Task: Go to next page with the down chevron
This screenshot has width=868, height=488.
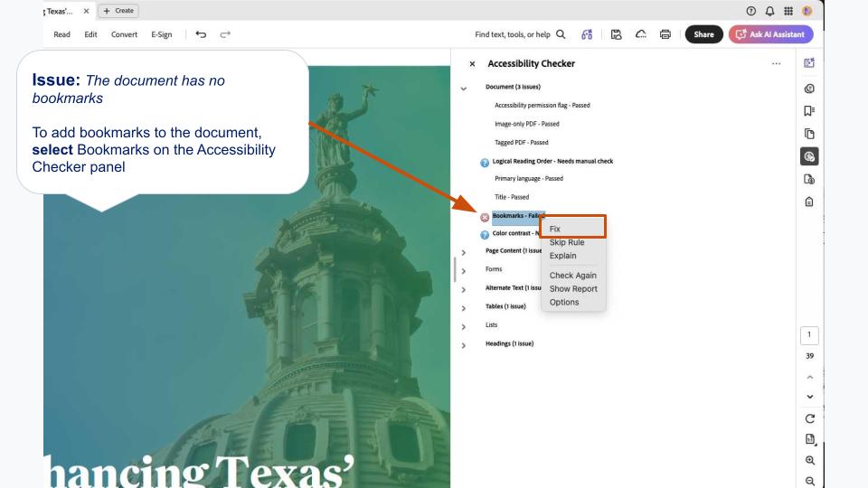Action: coord(810,397)
